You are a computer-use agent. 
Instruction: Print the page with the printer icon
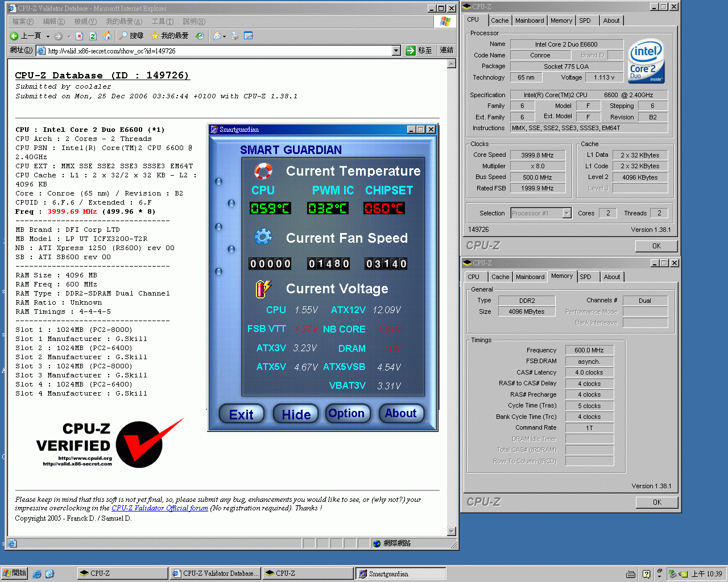coord(234,36)
